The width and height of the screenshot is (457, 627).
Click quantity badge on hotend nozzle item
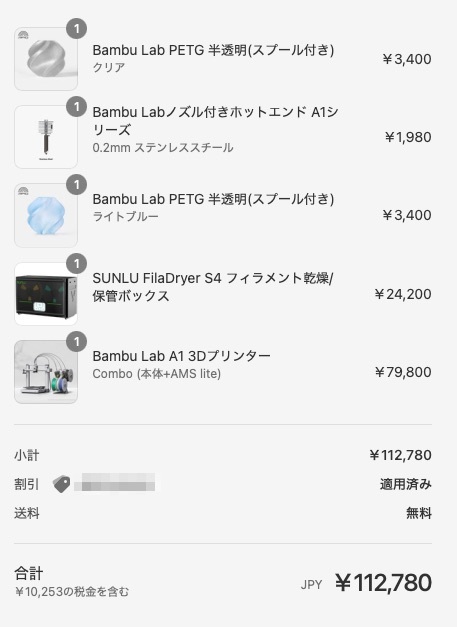click(76, 107)
